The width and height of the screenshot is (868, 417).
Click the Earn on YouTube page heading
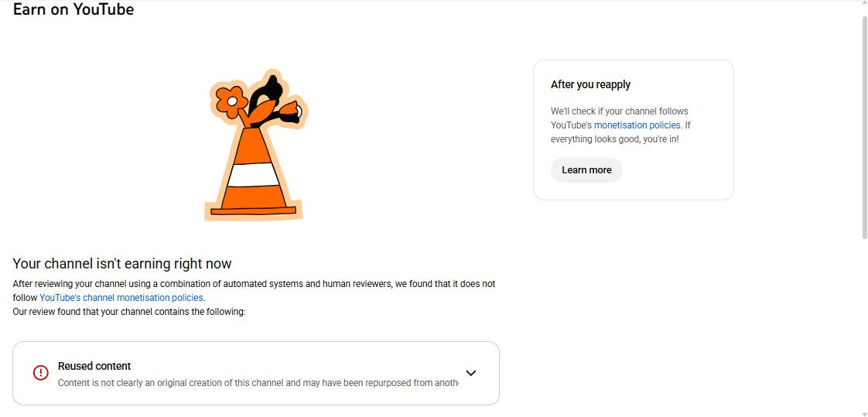(73, 10)
